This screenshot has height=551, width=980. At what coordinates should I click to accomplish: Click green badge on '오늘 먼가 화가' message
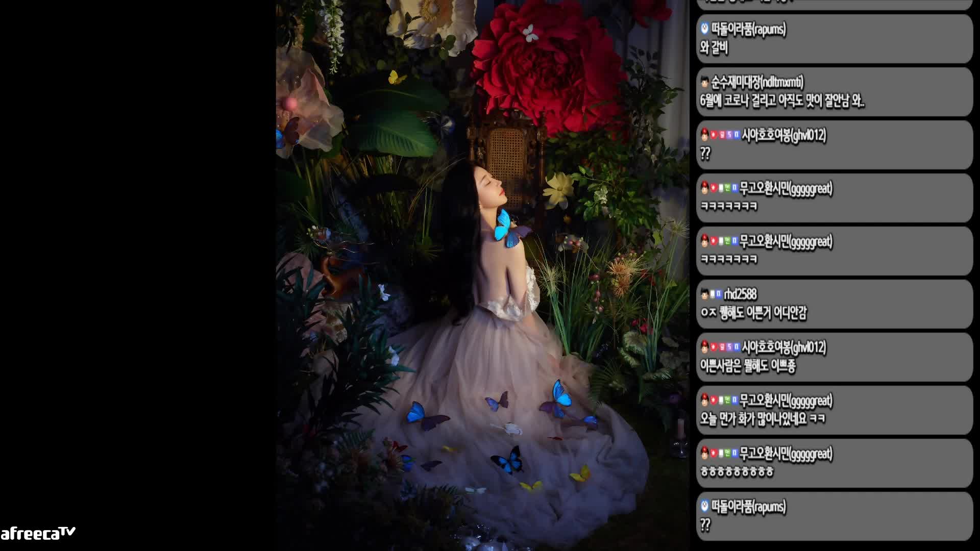(727, 400)
